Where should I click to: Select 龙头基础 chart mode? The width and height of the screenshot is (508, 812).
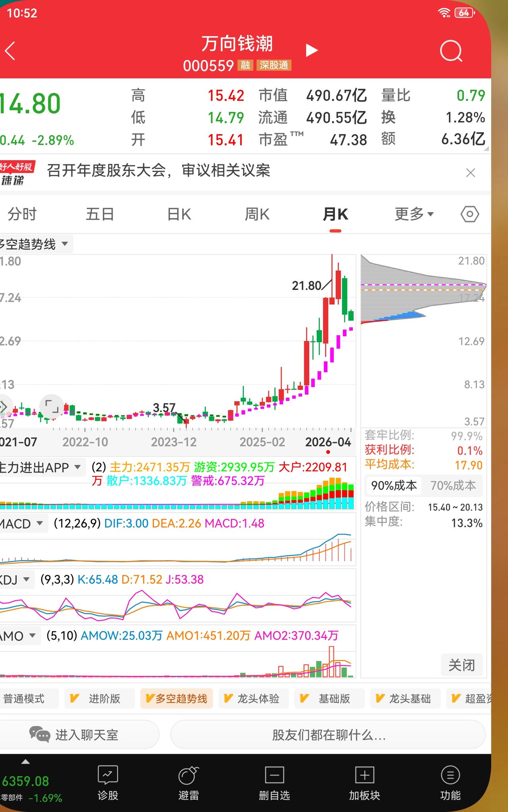405,699
